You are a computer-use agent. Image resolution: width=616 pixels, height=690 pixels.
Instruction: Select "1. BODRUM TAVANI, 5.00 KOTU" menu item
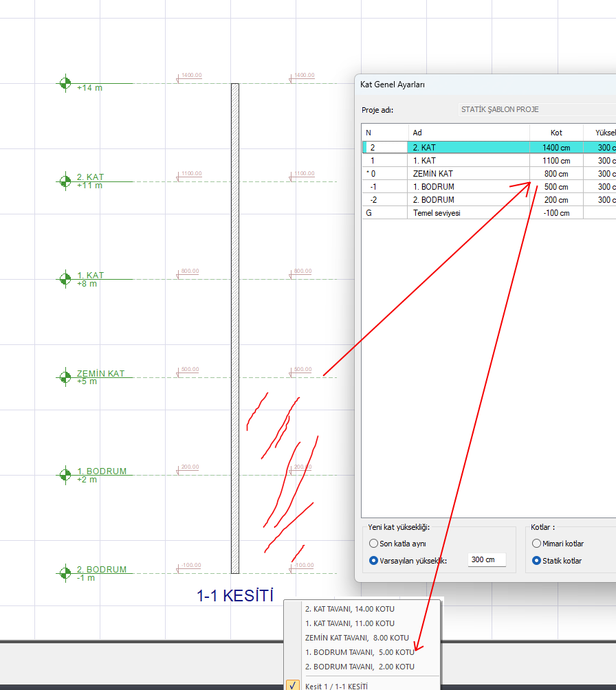[360, 652]
